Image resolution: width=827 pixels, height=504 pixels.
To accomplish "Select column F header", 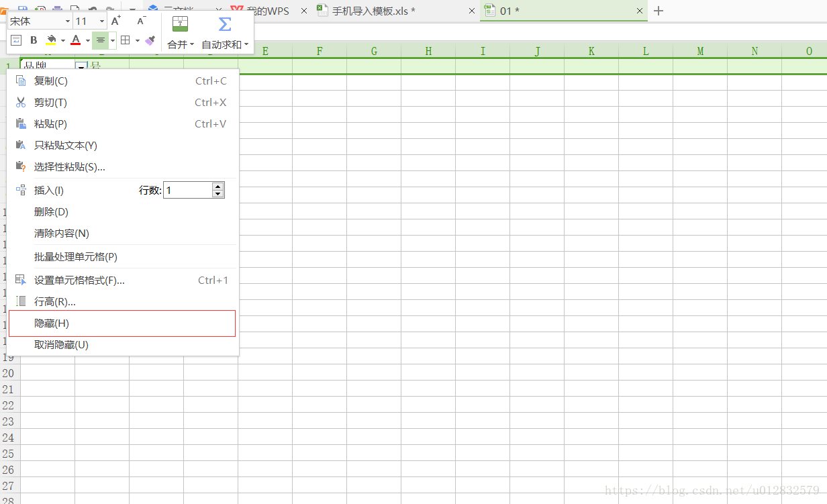I will coord(320,51).
